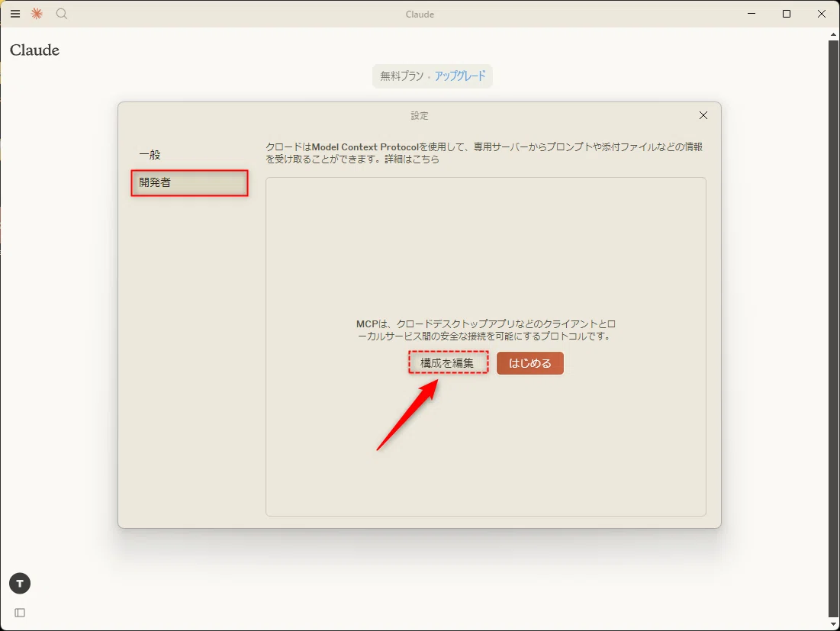Click the scrollbar up arrow
The height and width of the screenshot is (631, 840).
tap(833, 34)
